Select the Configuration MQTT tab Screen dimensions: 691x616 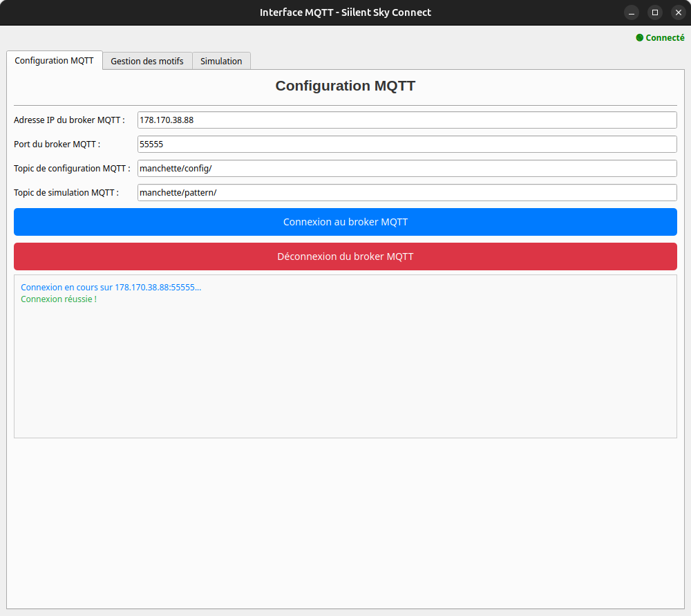tap(55, 61)
